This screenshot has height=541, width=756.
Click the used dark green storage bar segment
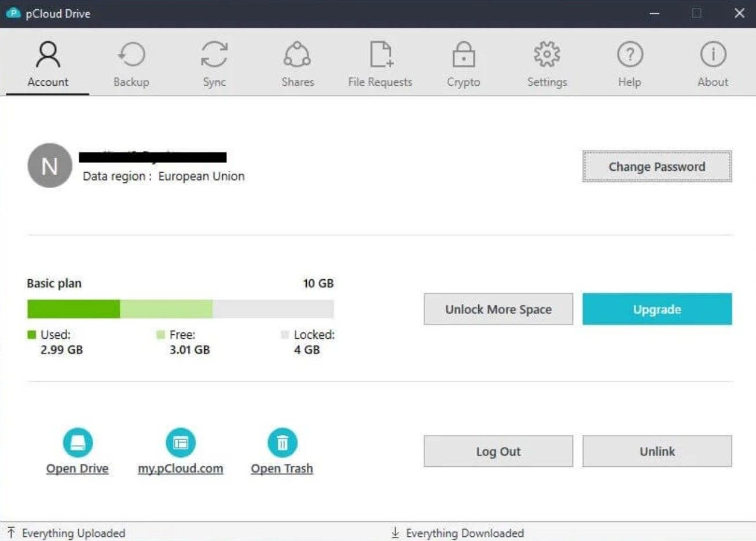point(74,309)
